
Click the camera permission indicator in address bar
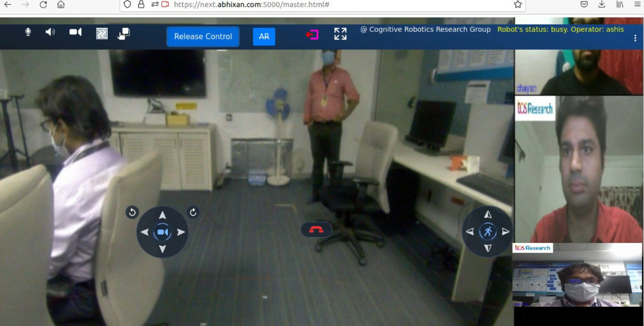165,5
